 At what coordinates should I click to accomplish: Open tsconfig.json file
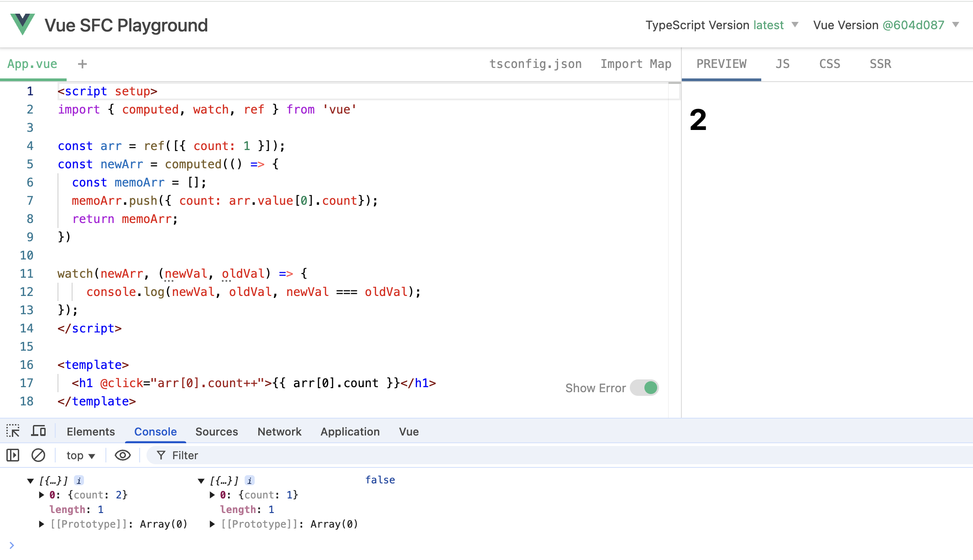click(535, 64)
